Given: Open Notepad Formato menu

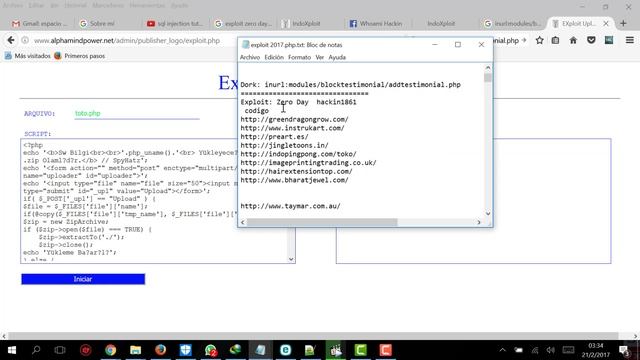Looking at the screenshot, I should [299, 58].
